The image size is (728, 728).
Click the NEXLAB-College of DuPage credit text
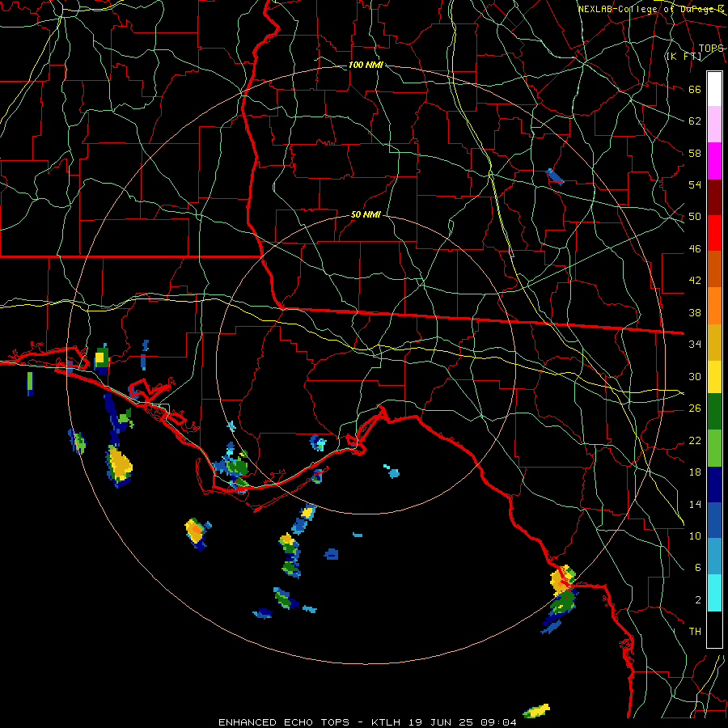pos(651,9)
